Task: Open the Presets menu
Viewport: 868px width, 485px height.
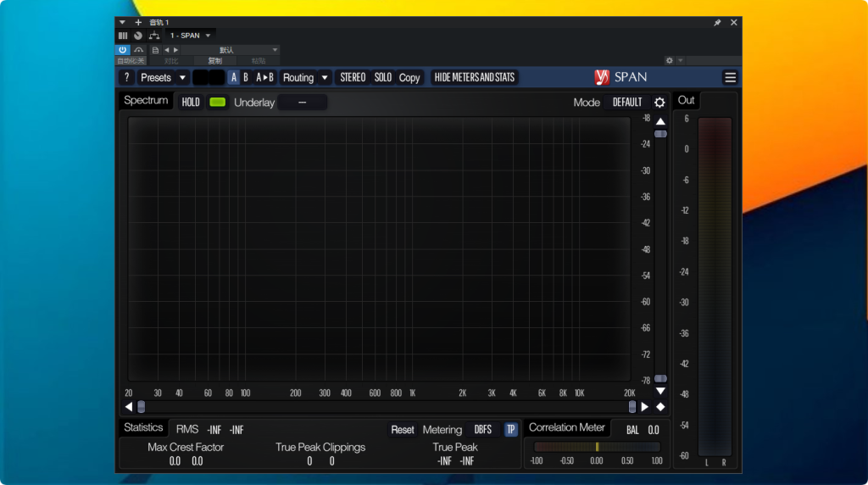Action: click(156, 77)
